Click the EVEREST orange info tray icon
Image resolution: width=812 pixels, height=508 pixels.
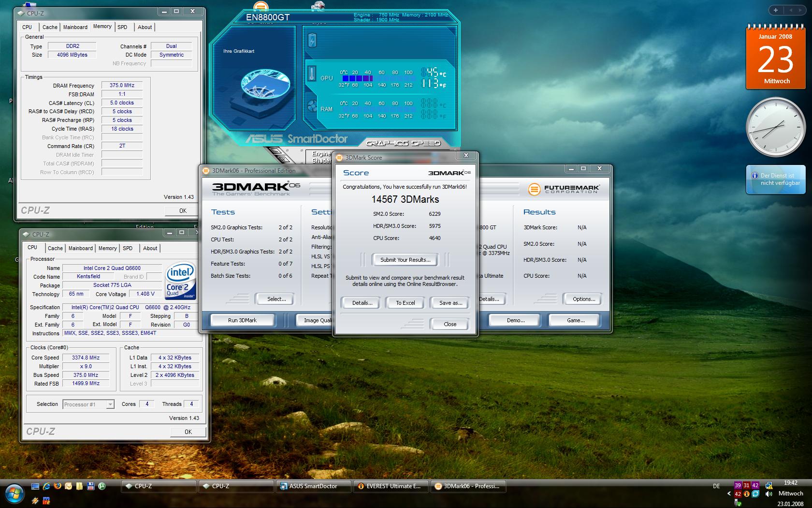pos(747,494)
